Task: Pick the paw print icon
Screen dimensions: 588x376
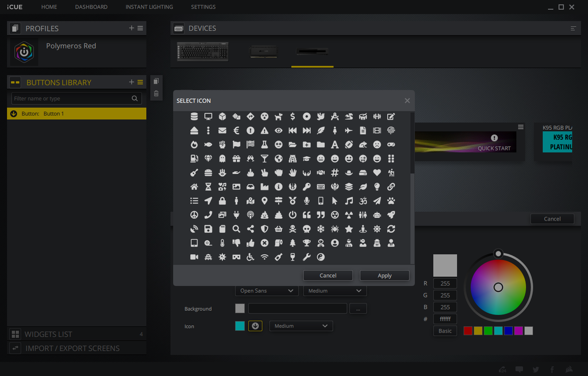Action: 391,201
